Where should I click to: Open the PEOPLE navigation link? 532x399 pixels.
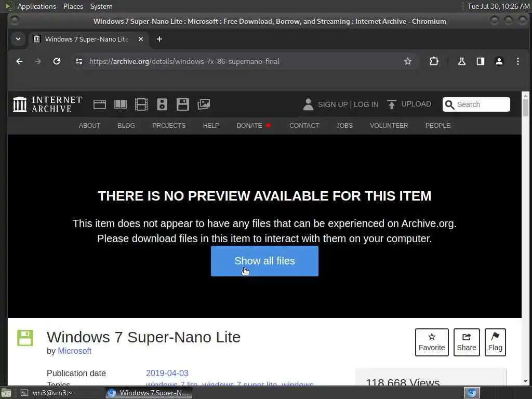point(438,126)
